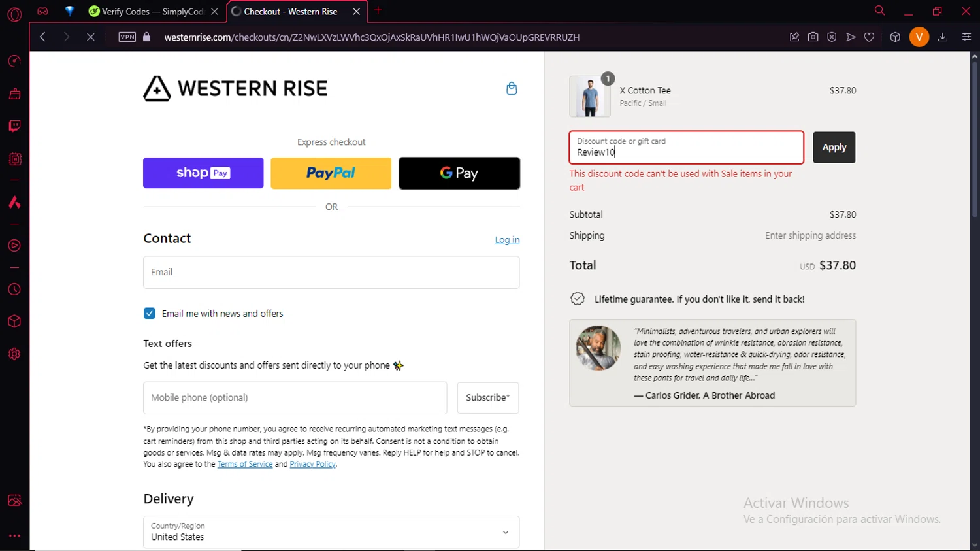This screenshot has height=551, width=980.
Task: Open Speed Dial gauge icon in sidebar
Action: click(14, 61)
